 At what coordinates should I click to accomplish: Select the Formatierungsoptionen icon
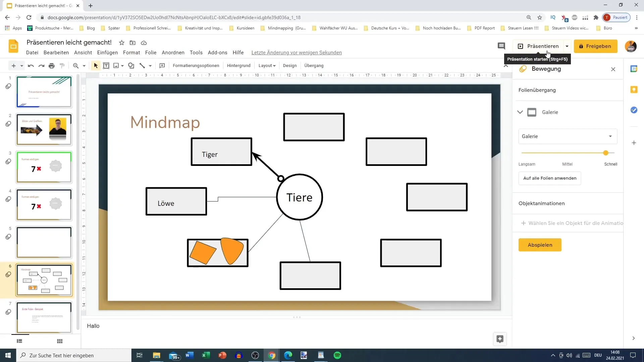click(196, 66)
